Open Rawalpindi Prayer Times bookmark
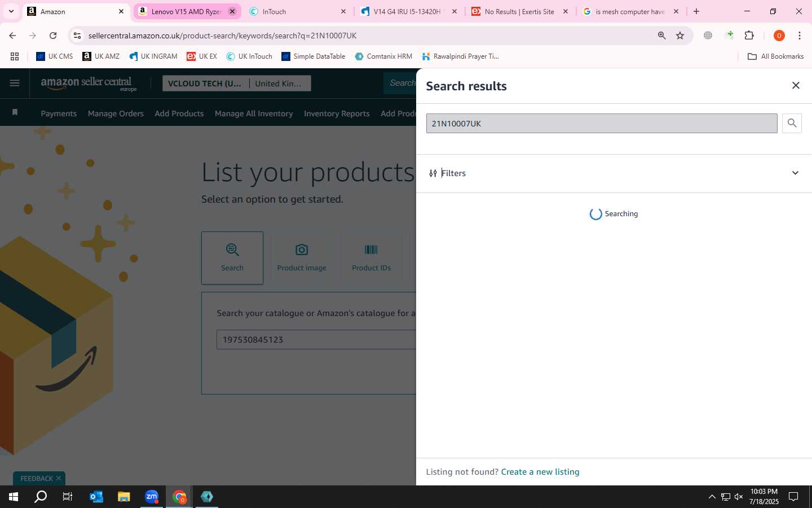The image size is (812, 508). pyautogui.click(x=460, y=56)
